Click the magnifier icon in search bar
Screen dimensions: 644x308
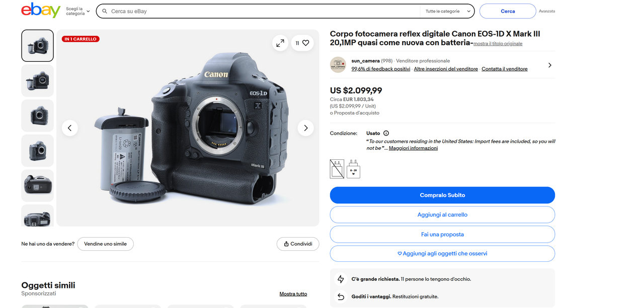tap(105, 11)
